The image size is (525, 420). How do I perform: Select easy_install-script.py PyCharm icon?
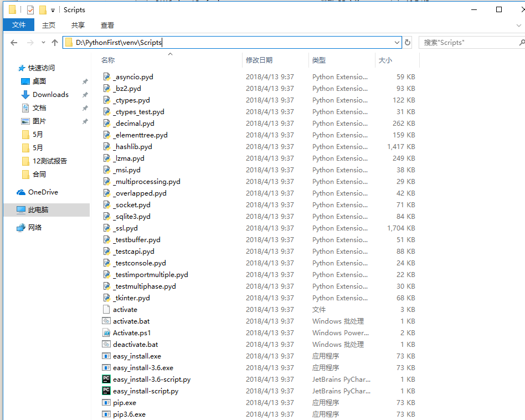coord(106,391)
